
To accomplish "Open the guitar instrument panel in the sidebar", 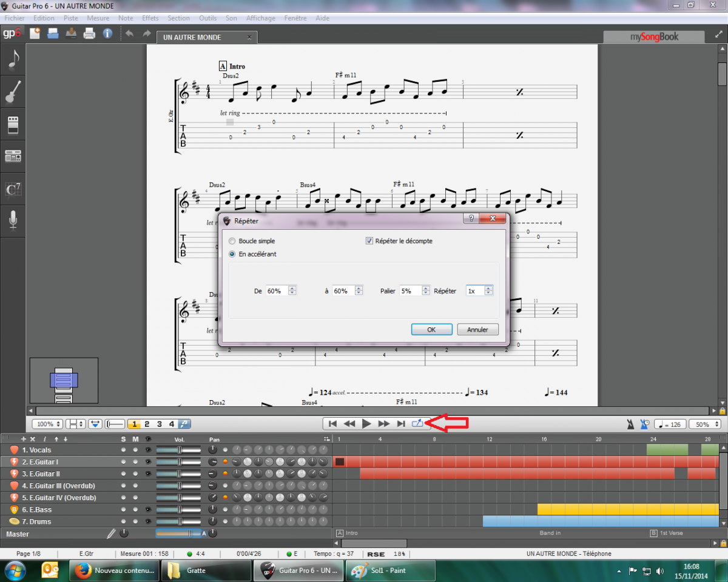I will 13,92.
